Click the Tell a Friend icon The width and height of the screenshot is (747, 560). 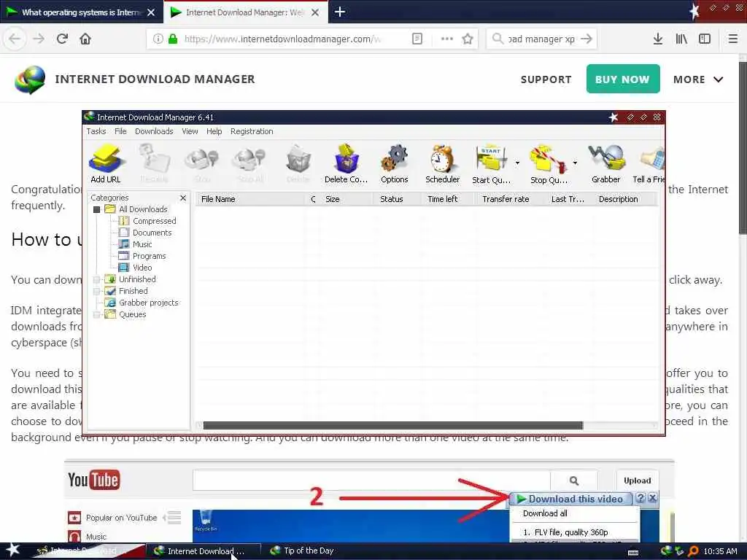[649, 163]
